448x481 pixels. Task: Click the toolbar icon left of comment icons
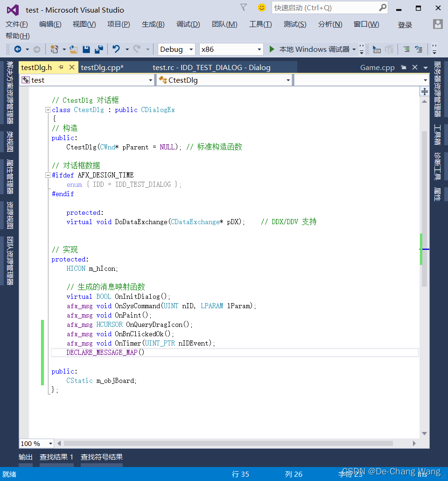pyautogui.click(x=377, y=49)
